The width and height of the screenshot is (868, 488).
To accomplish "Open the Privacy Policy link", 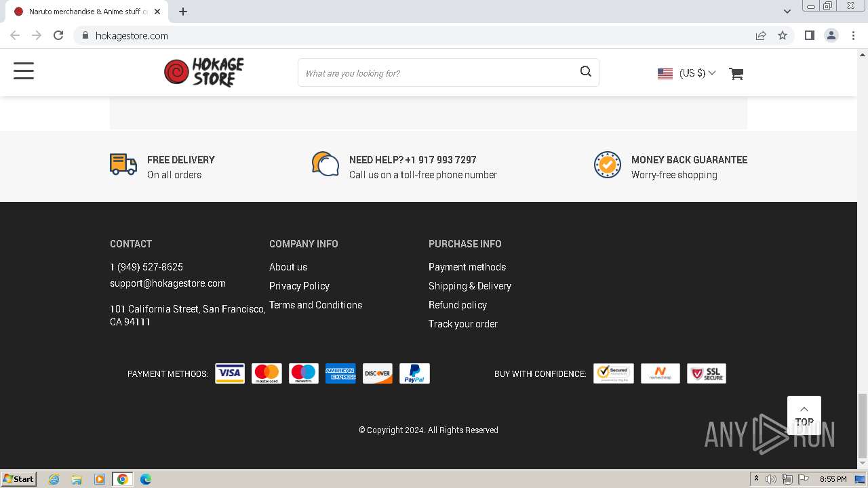I will [299, 286].
